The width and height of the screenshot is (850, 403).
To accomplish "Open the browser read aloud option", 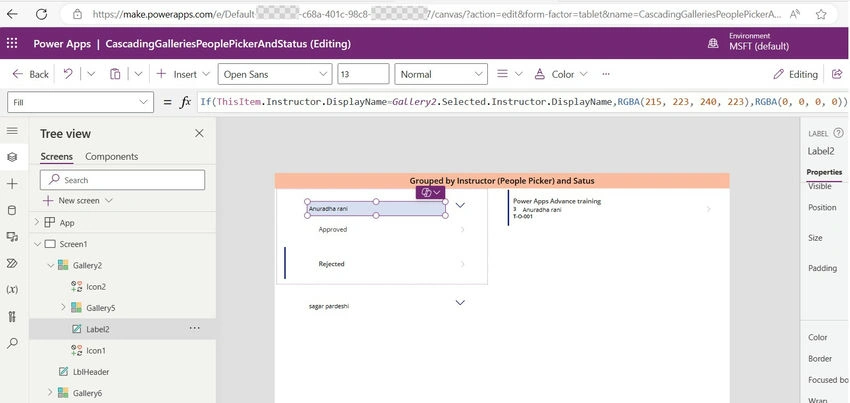I will 795,14.
